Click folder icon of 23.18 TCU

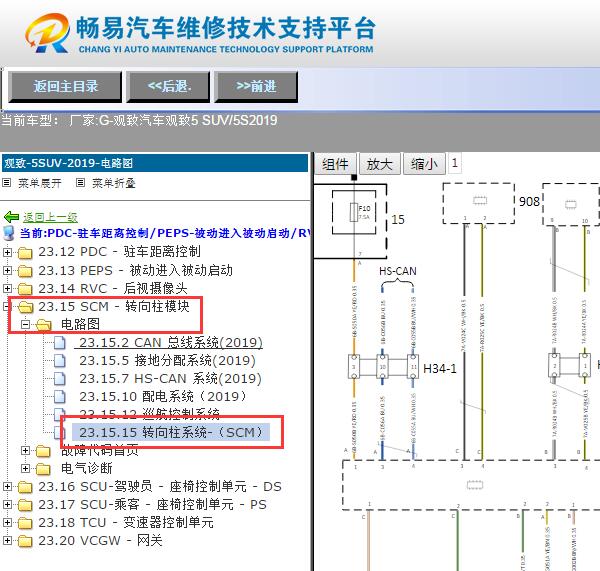coord(25,523)
